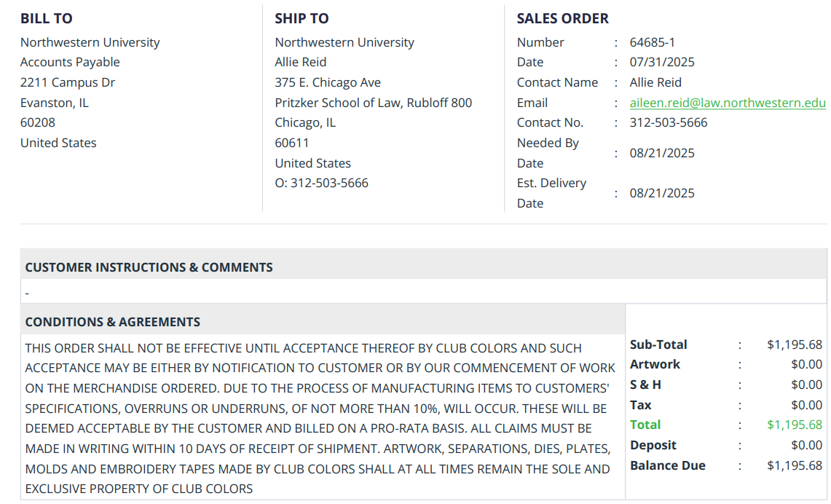Click the SHIP TO heading
The image size is (831, 504).
302,19
